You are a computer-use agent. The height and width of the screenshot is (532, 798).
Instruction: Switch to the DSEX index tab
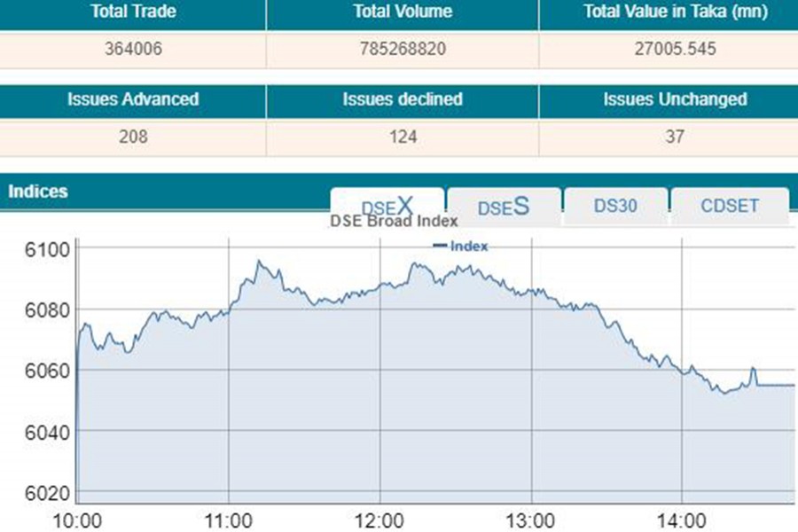click(x=387, y=205)
